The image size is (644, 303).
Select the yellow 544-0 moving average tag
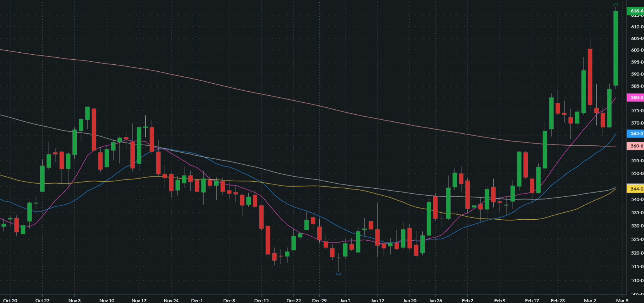point(636,189)
